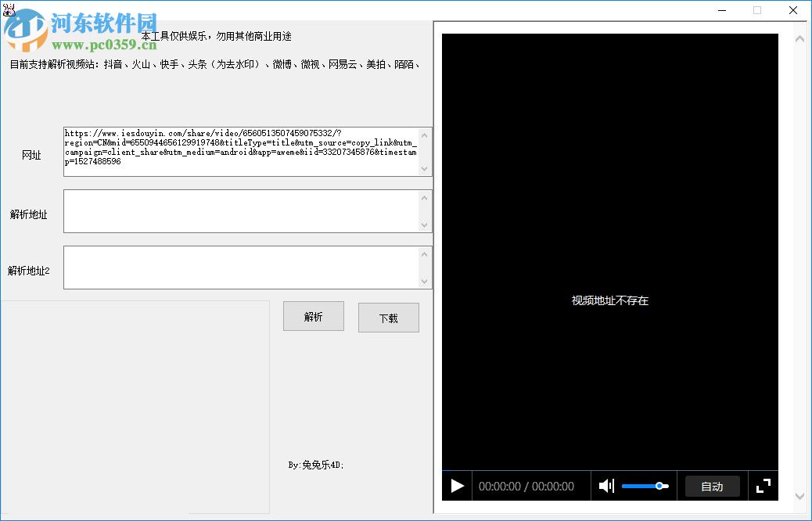Click inside the empty 解析地址2 field
Image resolution: width=812 pixels, height=521 pixels.
(235, 267)
